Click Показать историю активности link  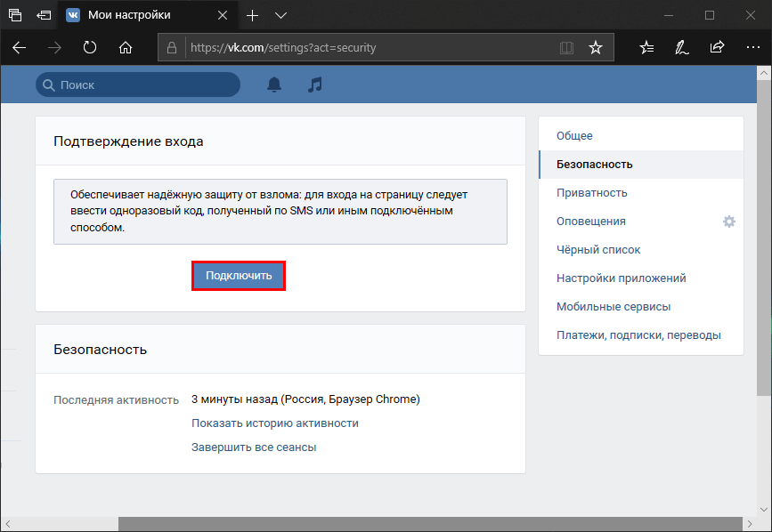275,423
